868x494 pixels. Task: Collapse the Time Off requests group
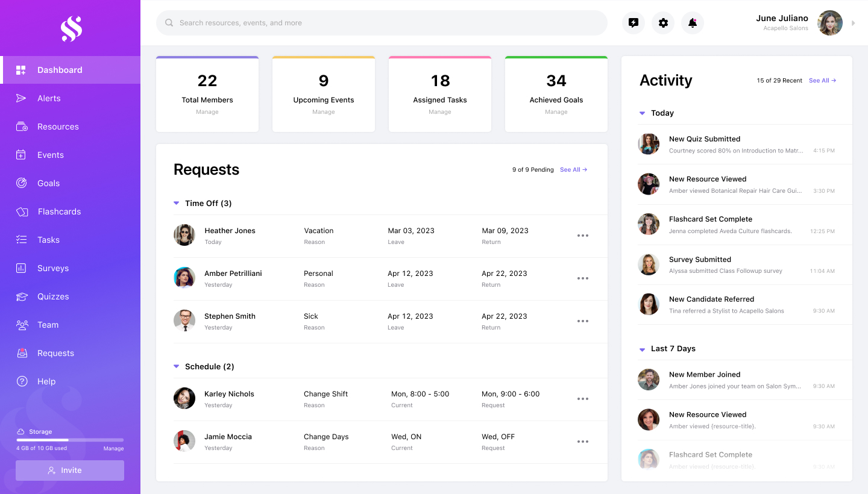pyautogui.click(x=176, y=203)
